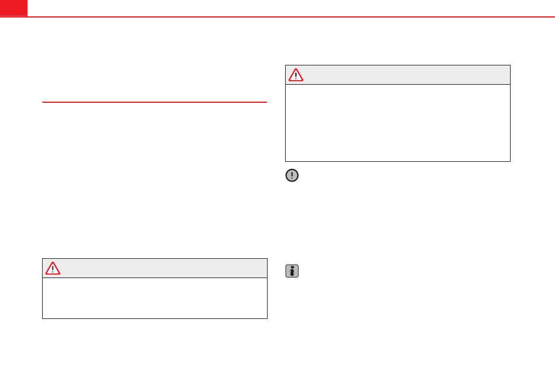Select the grey circular exclamation caution icon
Viewport: 555px width, 392px height.
(x=292, y=175)
